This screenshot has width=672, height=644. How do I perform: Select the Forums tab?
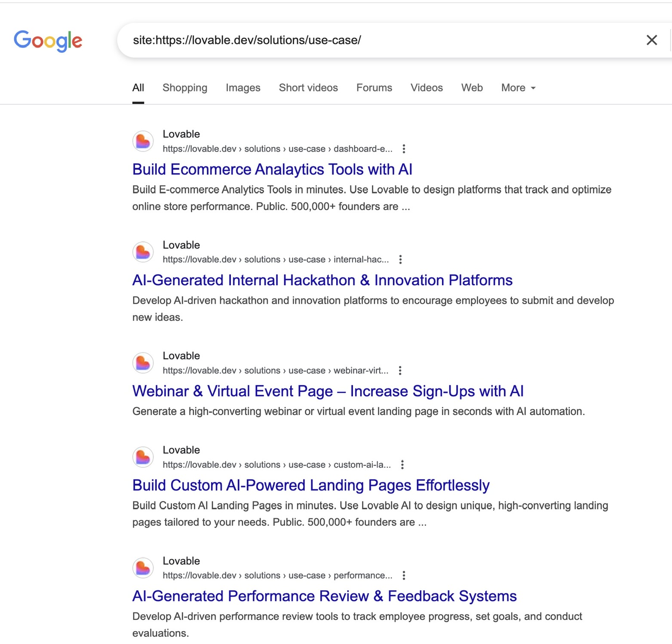[x=374, y=88]
